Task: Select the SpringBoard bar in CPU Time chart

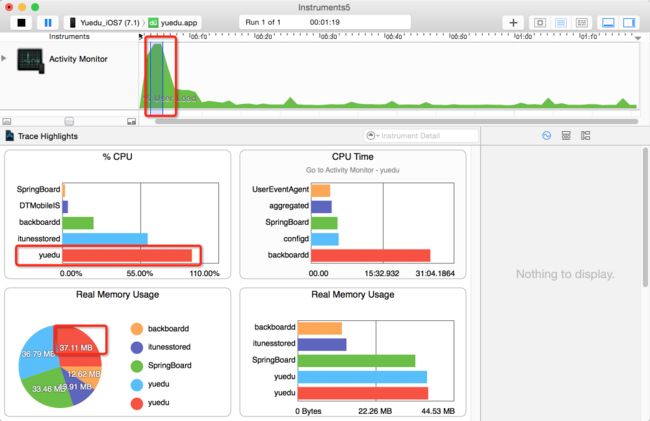Action: pos(324,223)
